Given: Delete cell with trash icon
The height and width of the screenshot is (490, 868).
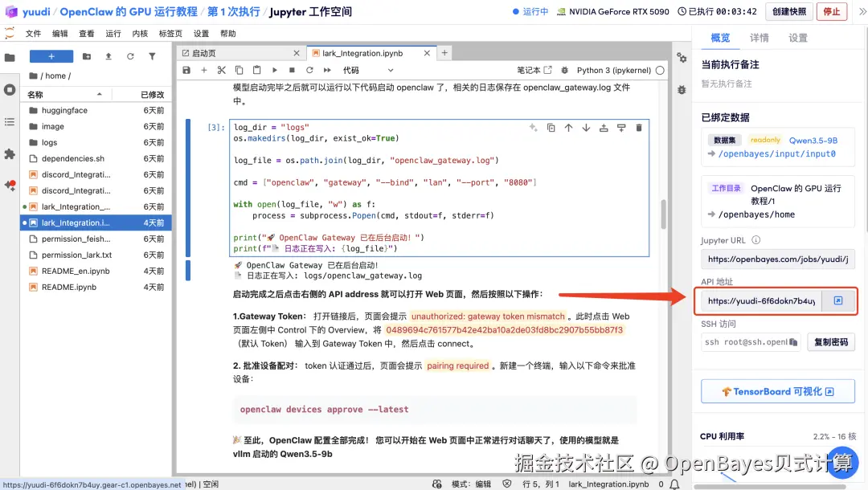Looking at the screenshot, I should tap(639, 128).
